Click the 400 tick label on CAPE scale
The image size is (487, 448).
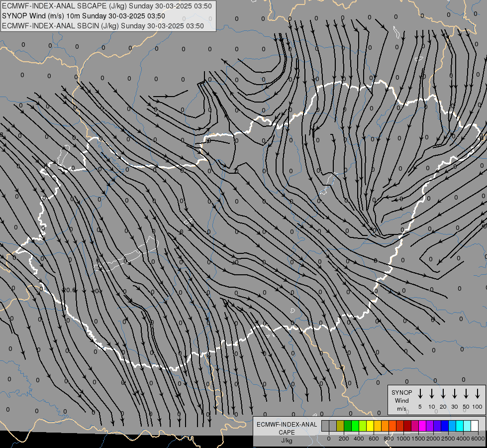[x=359, y=439]
